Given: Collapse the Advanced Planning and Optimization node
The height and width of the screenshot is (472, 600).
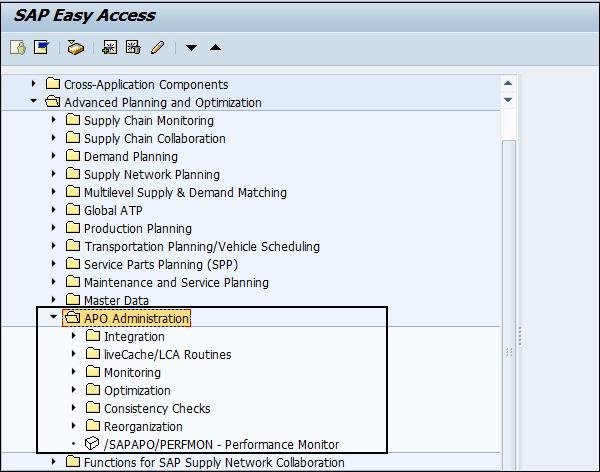Looking at the screenshot, I should click(x=34, y=101).
